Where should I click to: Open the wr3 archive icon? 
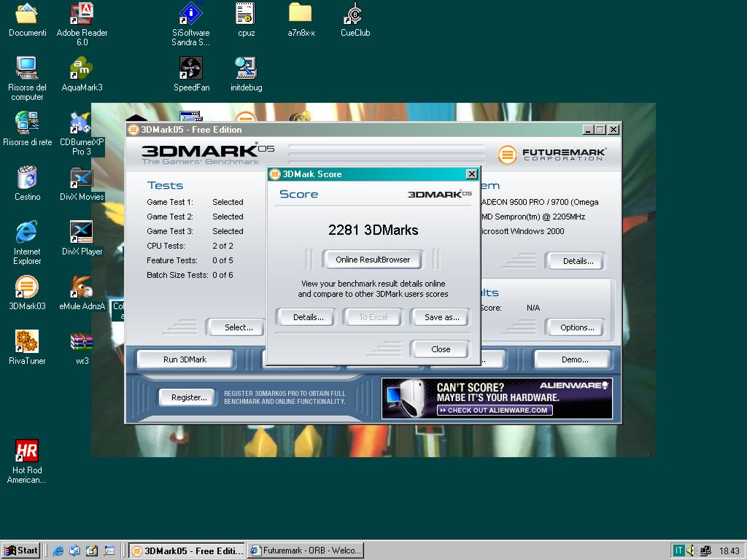click(x=82, y=348)
